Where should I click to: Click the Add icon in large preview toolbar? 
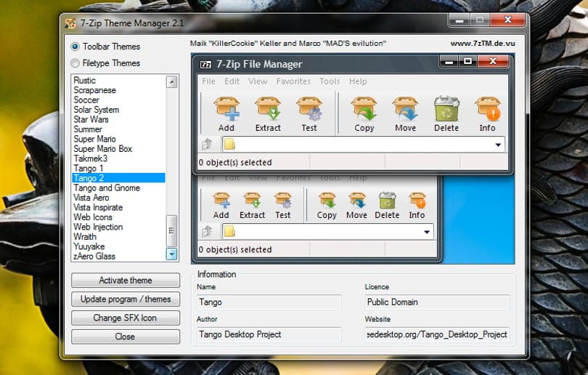tap(226, 109)
